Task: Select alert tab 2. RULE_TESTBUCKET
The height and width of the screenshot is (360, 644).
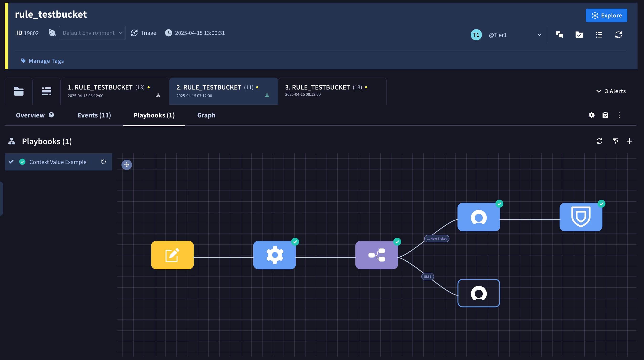Action: click(x=223, y=91)
